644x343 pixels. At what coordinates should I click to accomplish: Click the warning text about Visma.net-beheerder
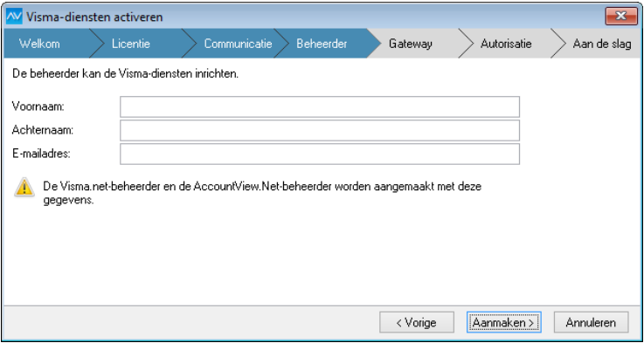[x=262, y=194]
